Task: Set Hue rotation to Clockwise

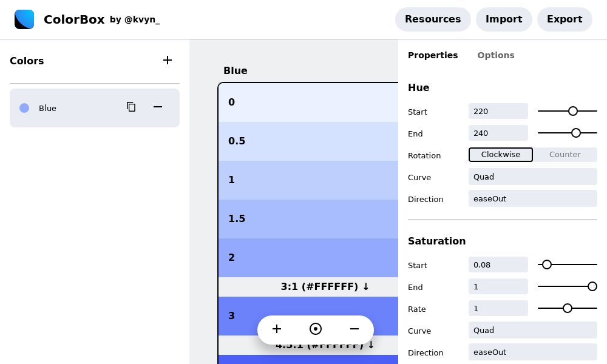Action: click(500, 155)
